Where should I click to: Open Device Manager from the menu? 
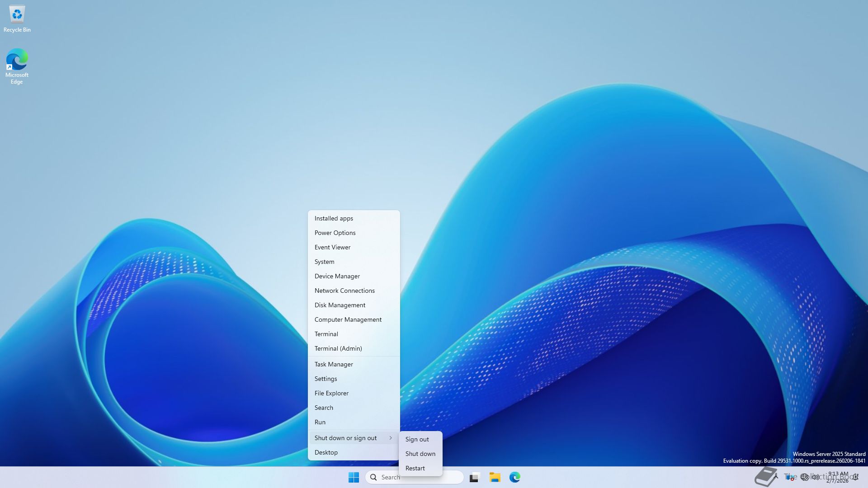click(337, 276)
